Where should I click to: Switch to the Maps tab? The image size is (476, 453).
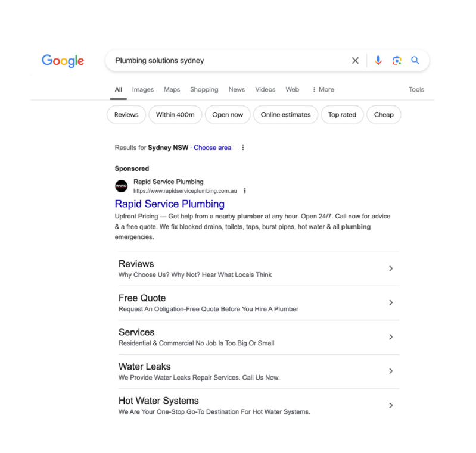172,89
